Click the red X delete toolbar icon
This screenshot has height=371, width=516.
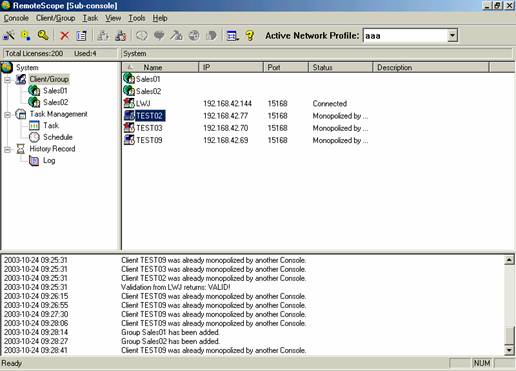[x=64, y=35]
